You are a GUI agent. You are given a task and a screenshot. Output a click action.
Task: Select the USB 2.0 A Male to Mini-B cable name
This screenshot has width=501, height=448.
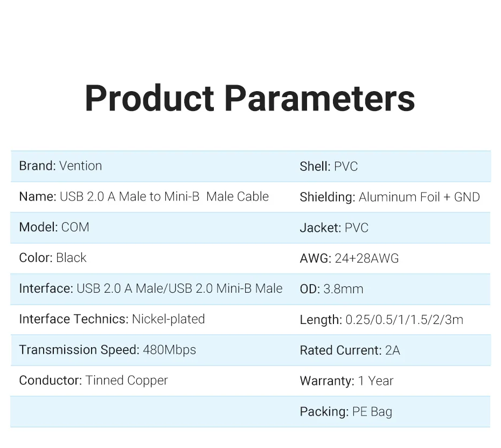point(164,197)
